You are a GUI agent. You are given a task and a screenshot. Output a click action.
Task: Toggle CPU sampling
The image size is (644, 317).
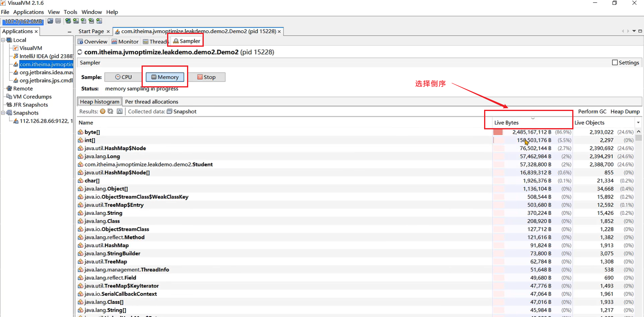coord(123,77)
